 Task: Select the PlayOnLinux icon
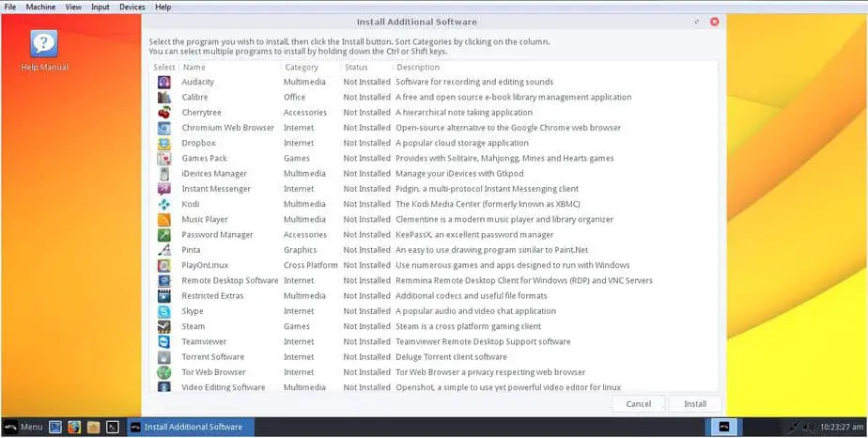[163, 266]
